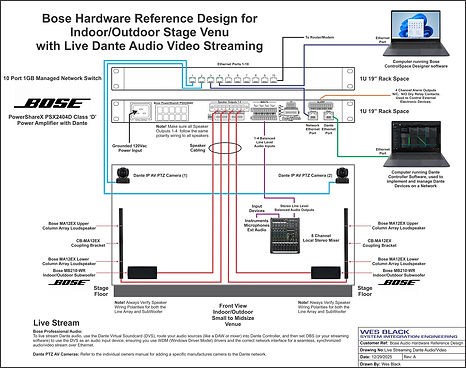Click the '4 Channel Alarm Outputs' note
466x368 pixels.
coord(415,96)
